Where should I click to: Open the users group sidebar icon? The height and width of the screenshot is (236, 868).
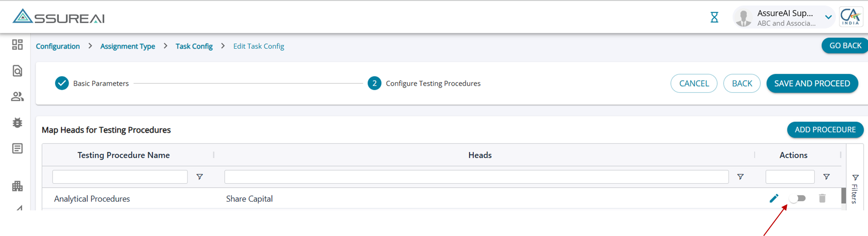(17, 97)
